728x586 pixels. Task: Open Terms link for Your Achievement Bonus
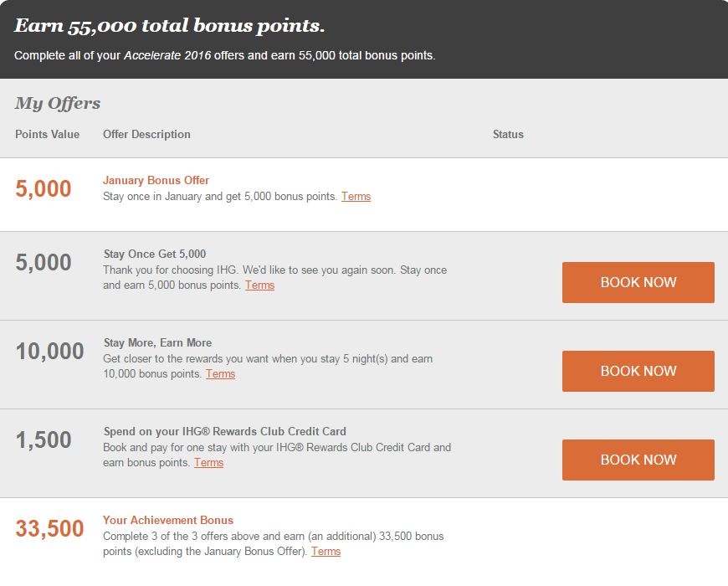coord(326,552)
